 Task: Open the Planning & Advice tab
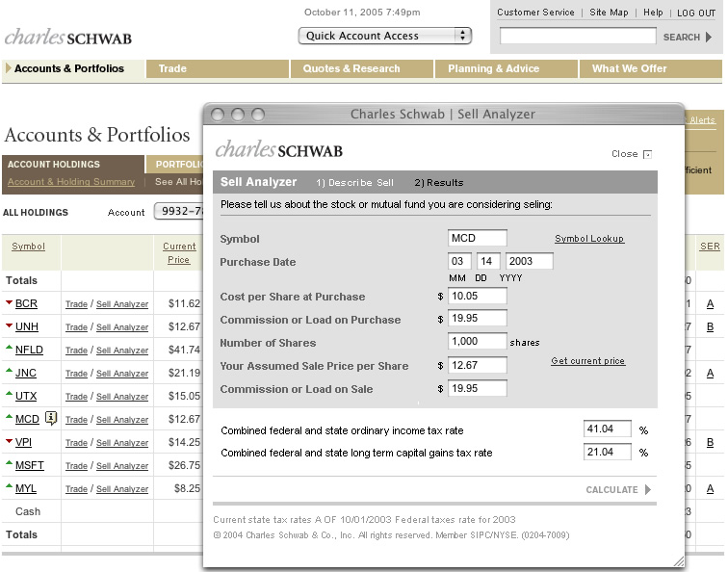coord(507,68)
